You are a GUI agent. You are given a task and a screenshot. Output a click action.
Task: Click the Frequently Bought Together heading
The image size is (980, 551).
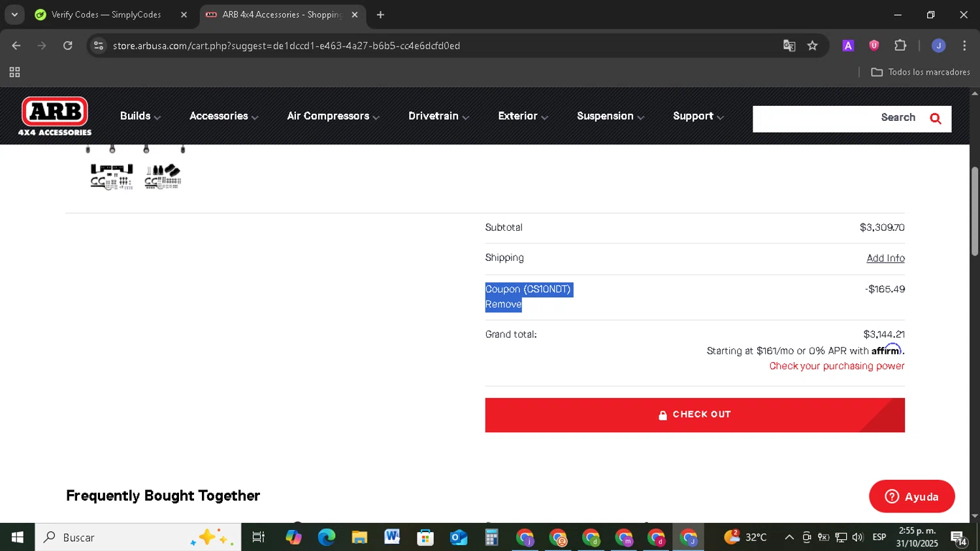point(163,495)
